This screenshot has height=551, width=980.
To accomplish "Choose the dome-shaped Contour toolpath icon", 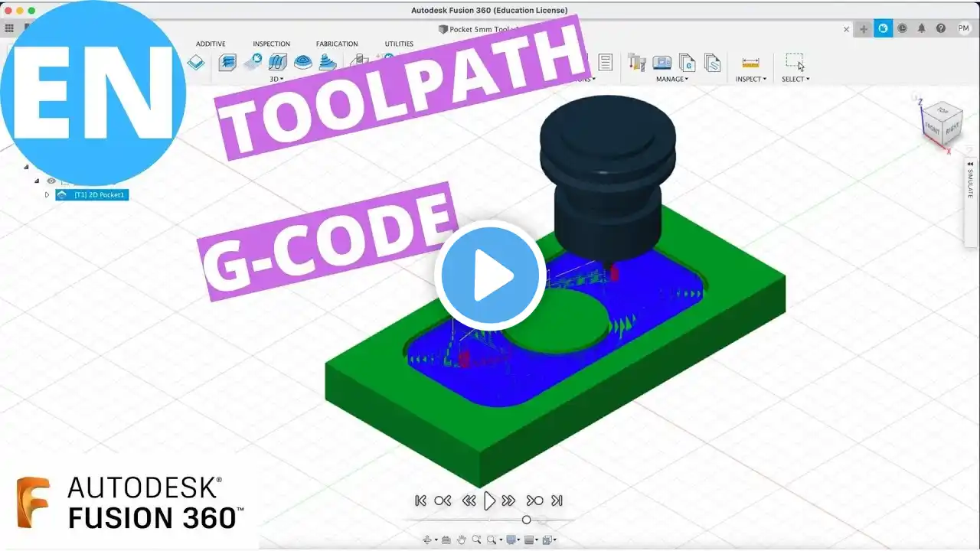I will coord(303,62).
